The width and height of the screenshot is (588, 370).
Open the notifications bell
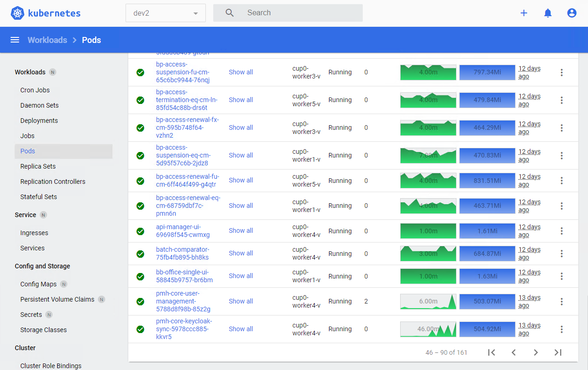click(548, 13)
